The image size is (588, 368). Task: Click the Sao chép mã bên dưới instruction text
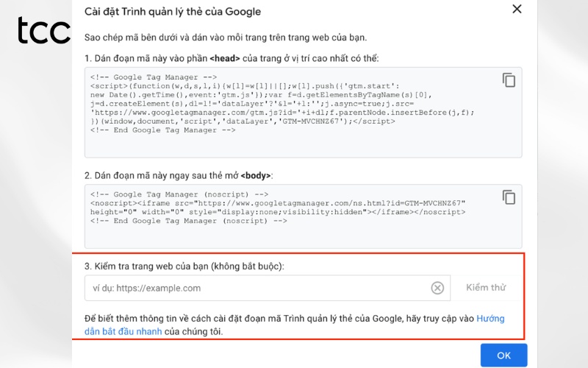coord(226,38)
